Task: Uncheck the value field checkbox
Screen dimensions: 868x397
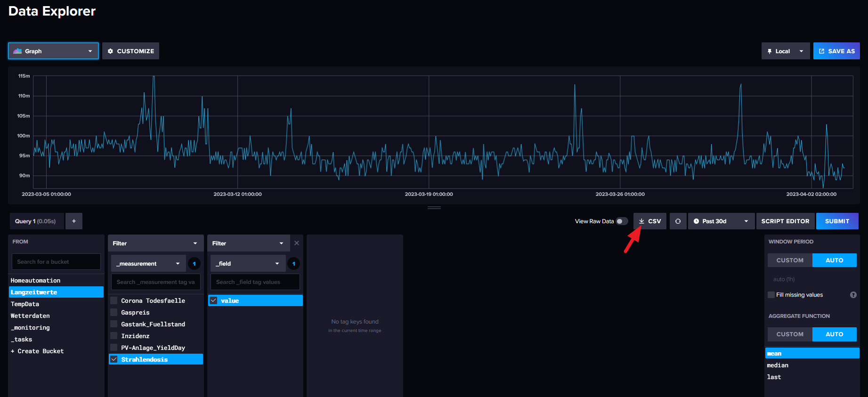Action: 213,300
